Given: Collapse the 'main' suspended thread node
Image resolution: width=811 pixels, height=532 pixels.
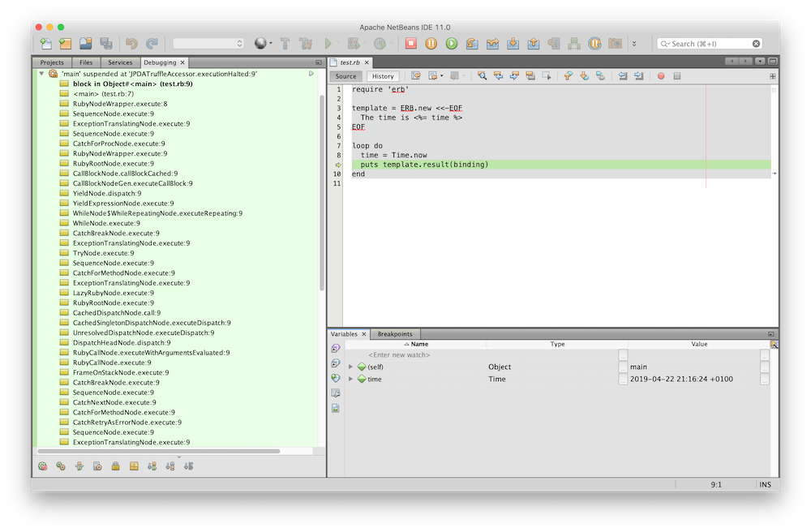Looking at the screenshot, I should click(x=41, y=74).
